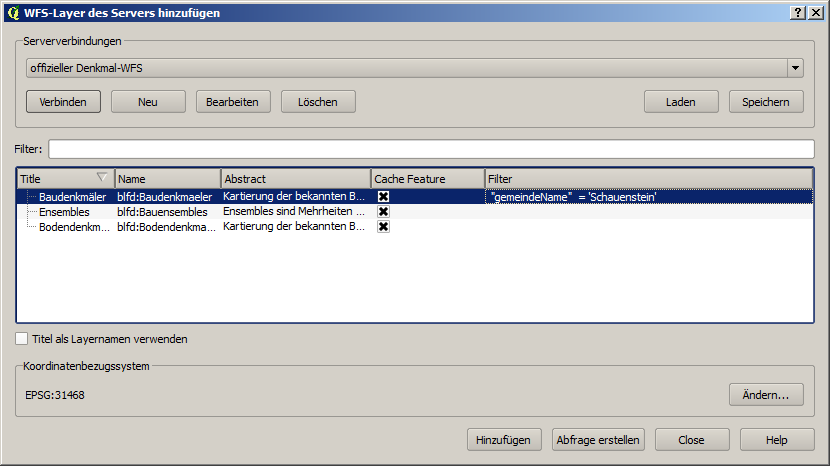830x466 pixels.
Task: Click the QGIS icon in title bar
Action: point(12,13)
